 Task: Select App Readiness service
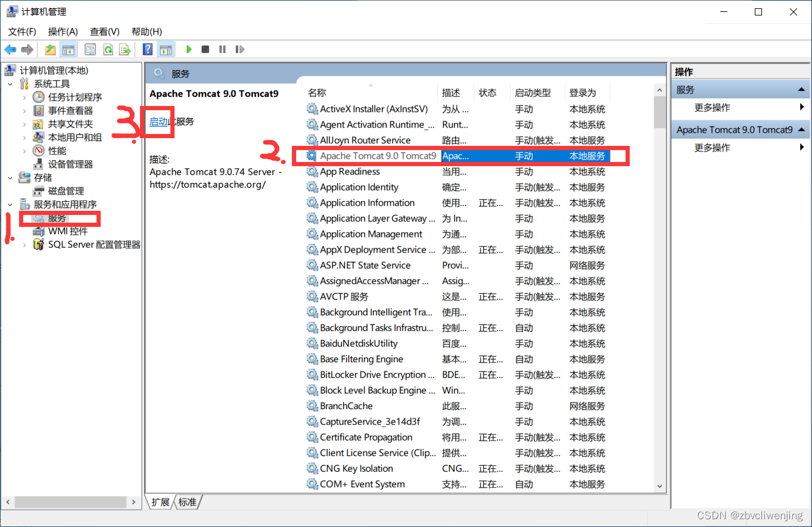457,171
